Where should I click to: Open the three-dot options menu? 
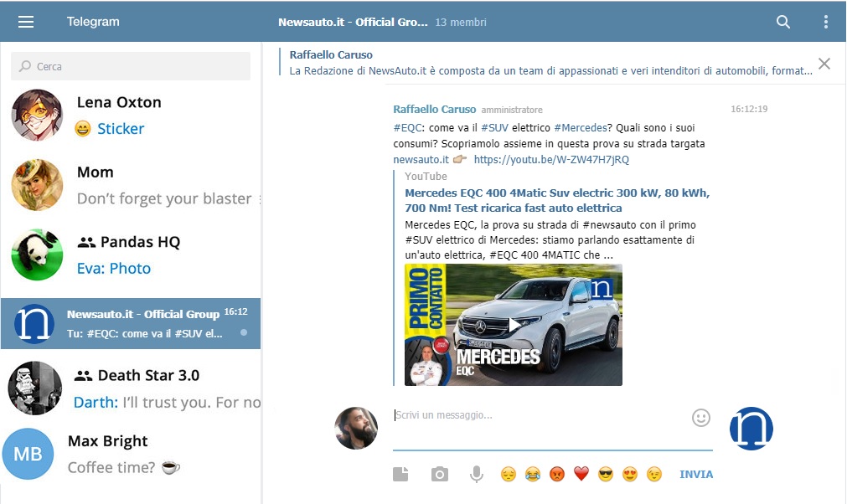tap(825, 22)
